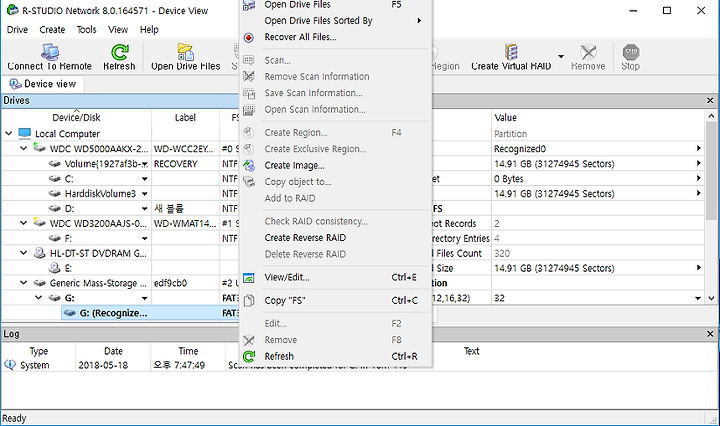Click the Stop toolbar icon
The height and width of the screenshot is (426, 720).
(x=631, y=52)
